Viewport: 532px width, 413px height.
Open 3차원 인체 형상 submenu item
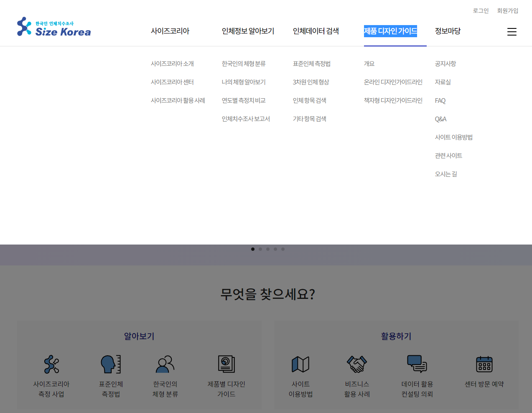tap(311, 82)
